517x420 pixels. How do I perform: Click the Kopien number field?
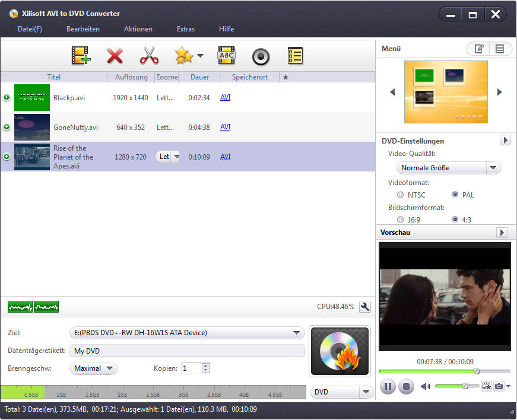point(191,368)
